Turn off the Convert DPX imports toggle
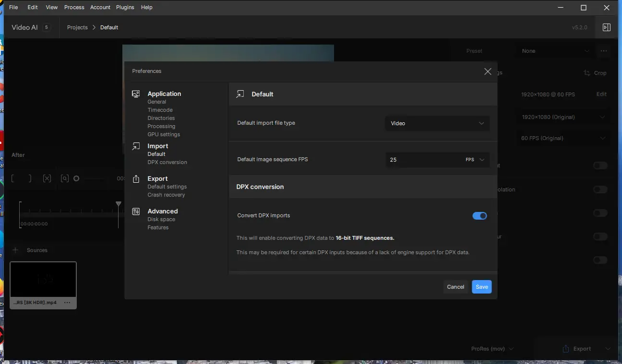Screen dimensions: 622x364 pos(480,216)
